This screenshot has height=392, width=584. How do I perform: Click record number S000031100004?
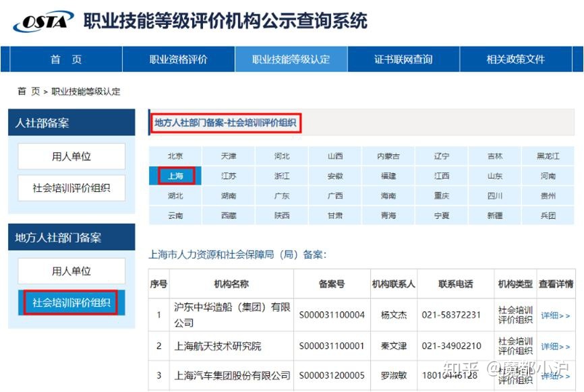(332, 315)
